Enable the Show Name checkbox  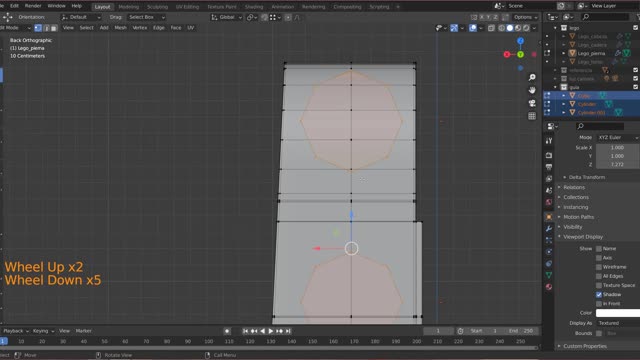coord(599,249)
